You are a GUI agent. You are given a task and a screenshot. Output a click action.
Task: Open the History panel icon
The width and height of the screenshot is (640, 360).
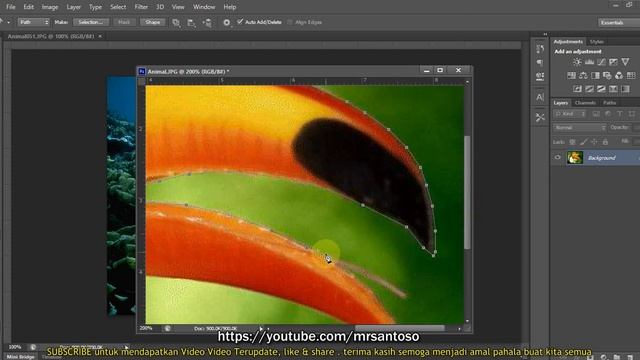click(x=540, y=49)
